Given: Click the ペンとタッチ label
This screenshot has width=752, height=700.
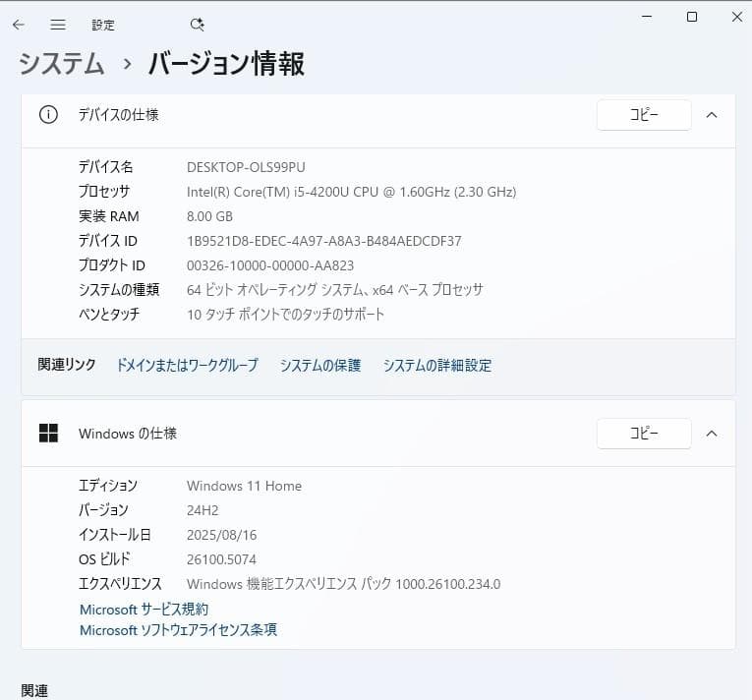Looking at the screenshot, I should pos(109,315).
